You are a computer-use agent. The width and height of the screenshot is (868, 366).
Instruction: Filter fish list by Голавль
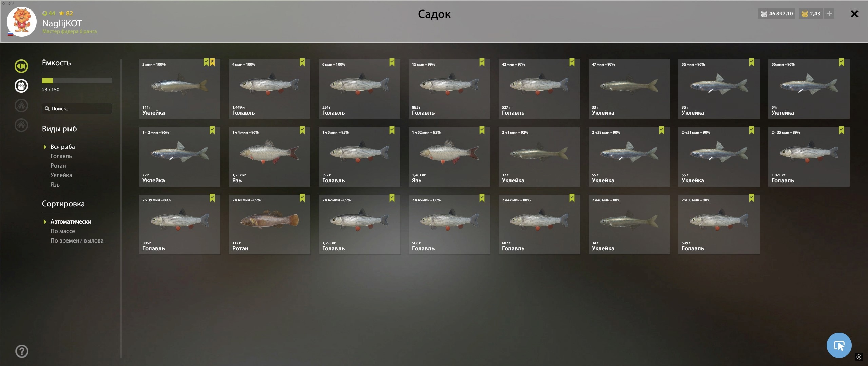click(61, 156)
